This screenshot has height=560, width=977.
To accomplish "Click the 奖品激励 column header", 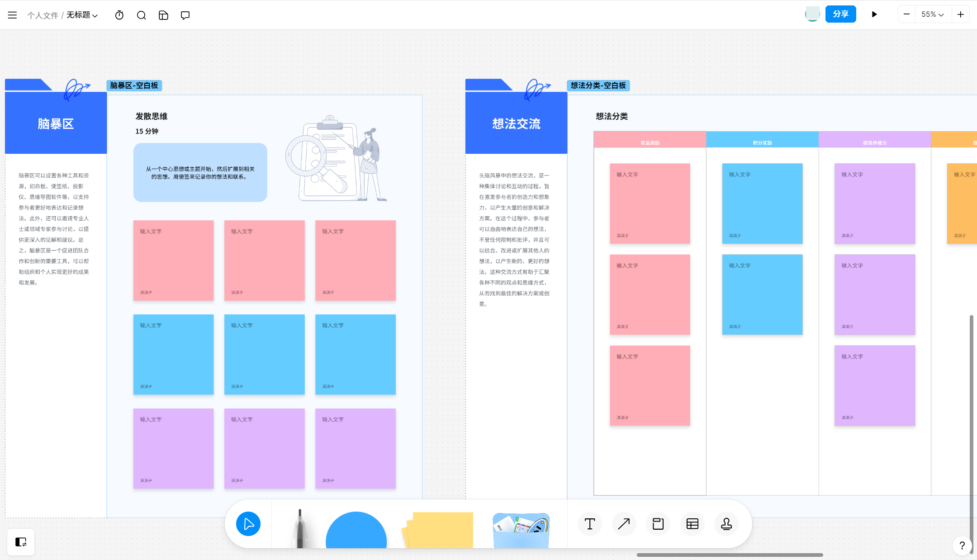I will pyautogui.click(x=650, y=139).
